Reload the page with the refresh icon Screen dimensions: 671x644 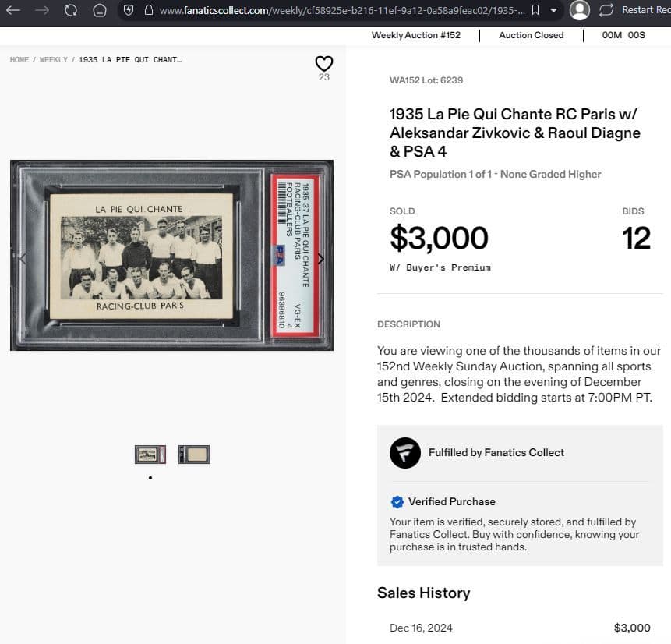(71, 10)
